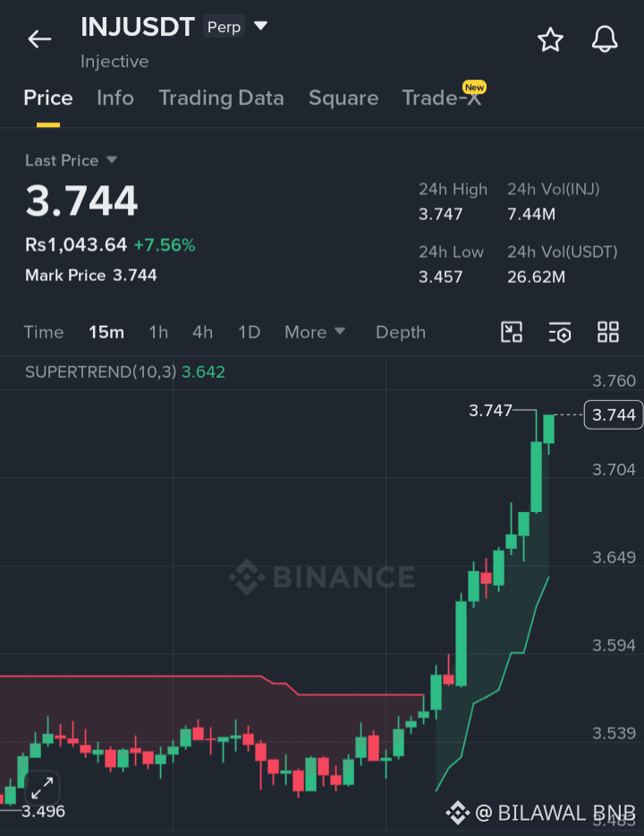Select the Perp contract badge
The height and width of the screenshot is (836, 644).
tap(224, 27)
